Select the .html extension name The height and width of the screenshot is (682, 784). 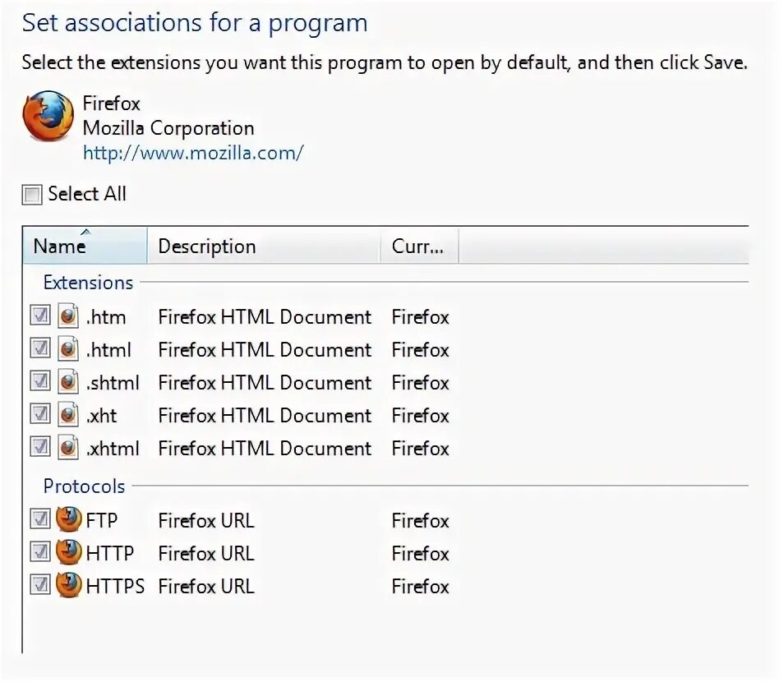pyautogui.click(x=108, y=350)
